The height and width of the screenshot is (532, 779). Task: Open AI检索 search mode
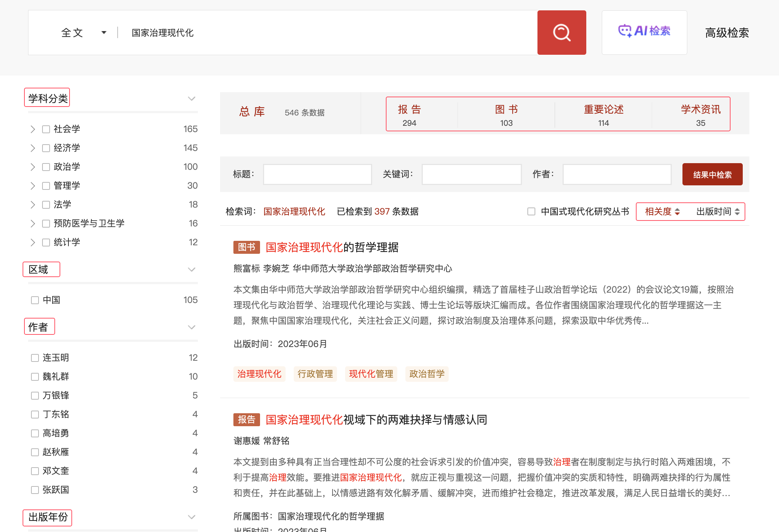coord(644,33)
